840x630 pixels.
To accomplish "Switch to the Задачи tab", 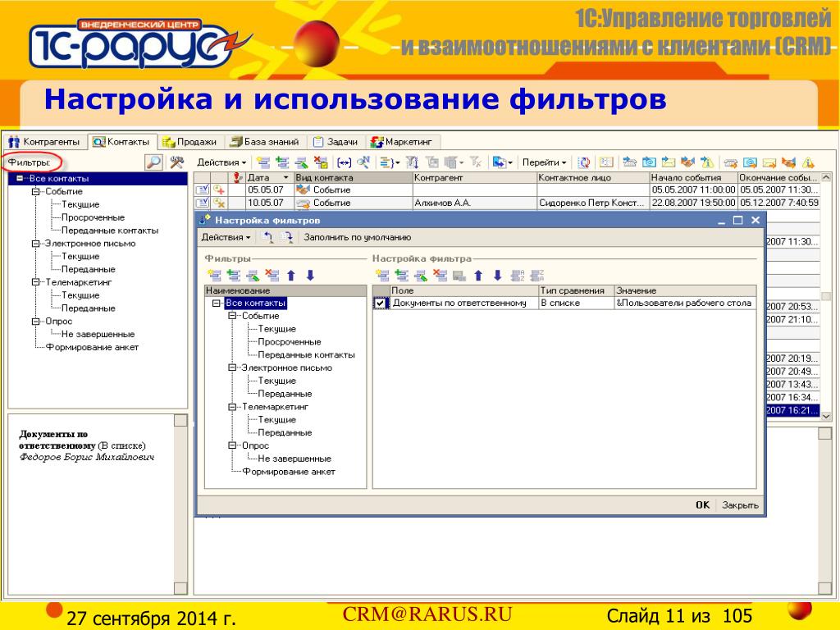I will coord(336,142).
